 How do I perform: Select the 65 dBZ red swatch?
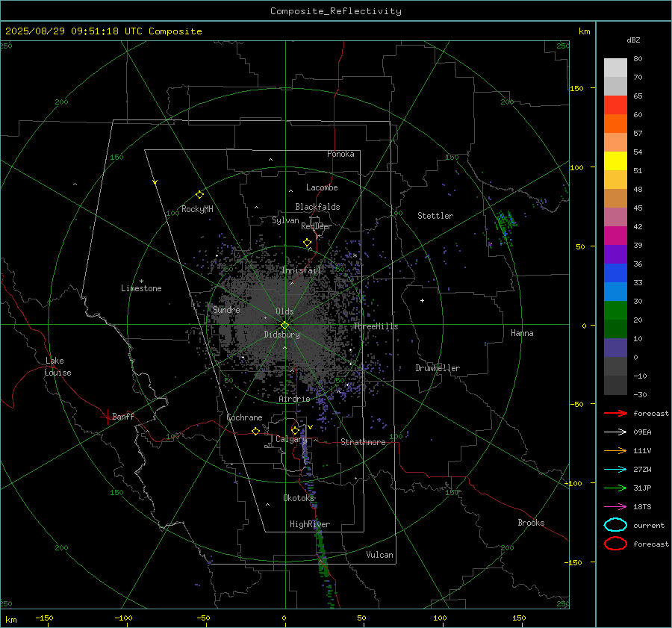615,105
